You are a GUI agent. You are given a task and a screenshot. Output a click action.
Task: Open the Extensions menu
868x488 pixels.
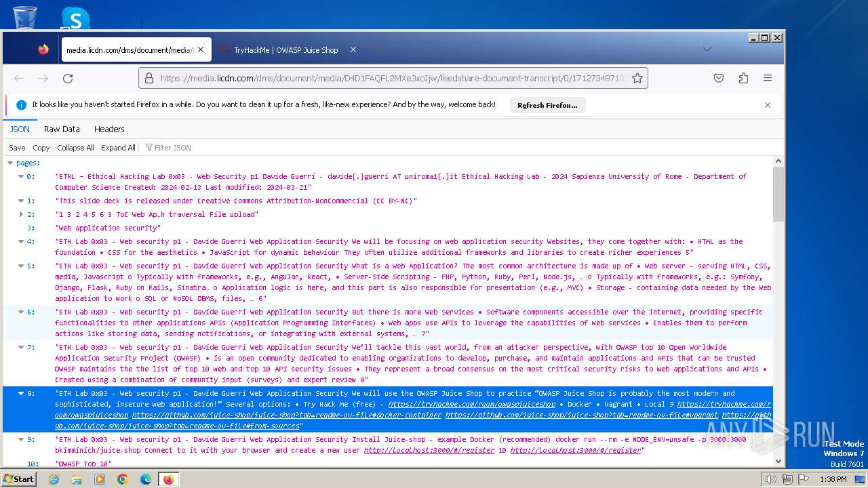tap(743, 78)
